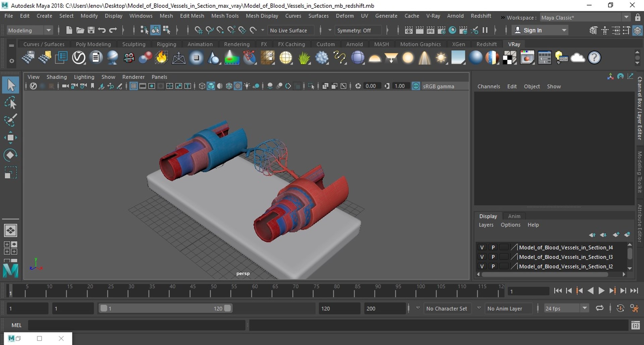This screenshot has height=345, width=644.
Task: Switch to the Anim layer tab
Action: 514,216
